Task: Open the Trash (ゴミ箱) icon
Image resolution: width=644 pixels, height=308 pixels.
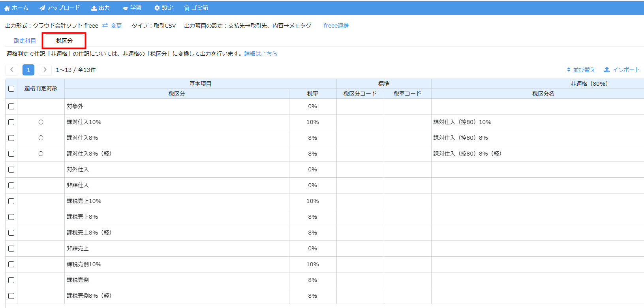Action: pos(187,8)
